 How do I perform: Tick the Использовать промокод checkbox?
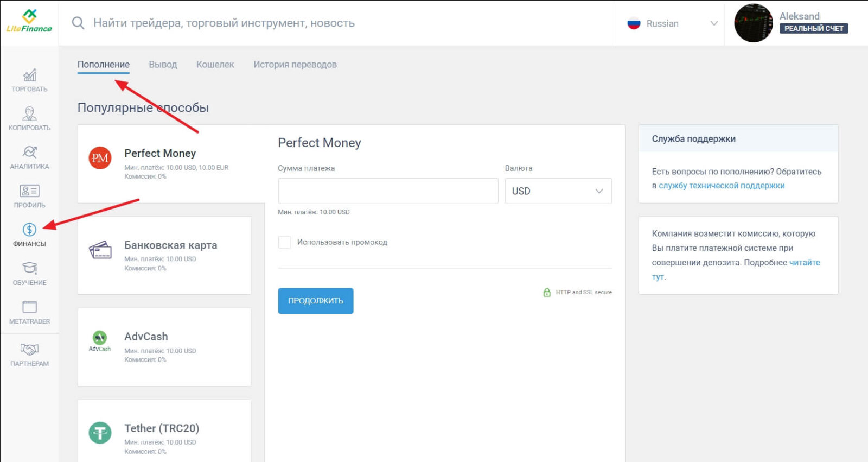pos(284,242)
